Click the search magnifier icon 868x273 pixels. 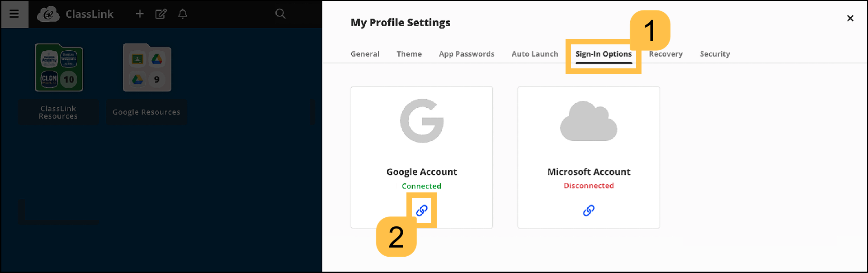point(280,14)
